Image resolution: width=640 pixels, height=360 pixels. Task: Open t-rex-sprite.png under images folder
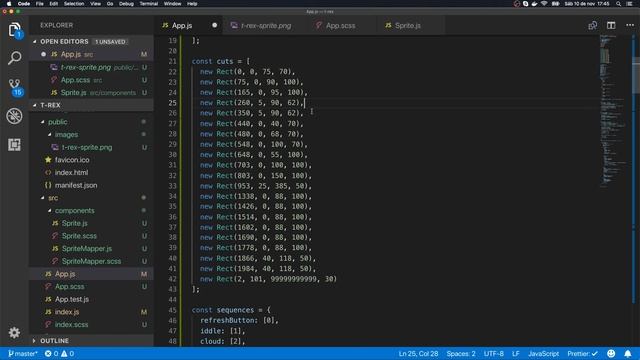[x=91, y=147]
